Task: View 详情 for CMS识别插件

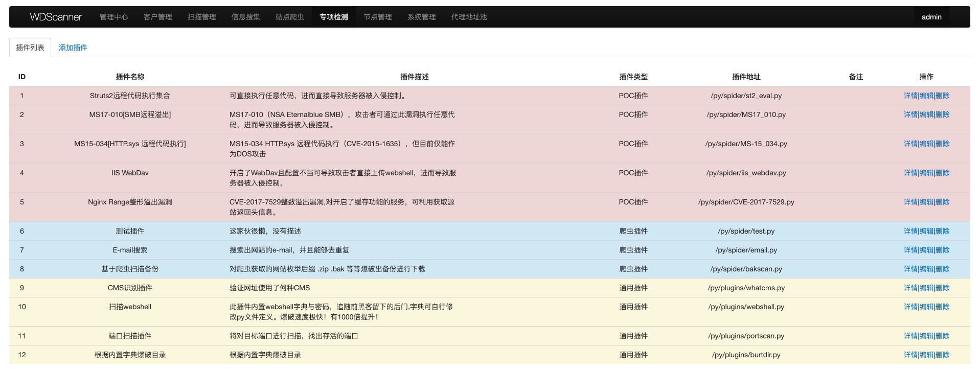Action: coord(910,288)
